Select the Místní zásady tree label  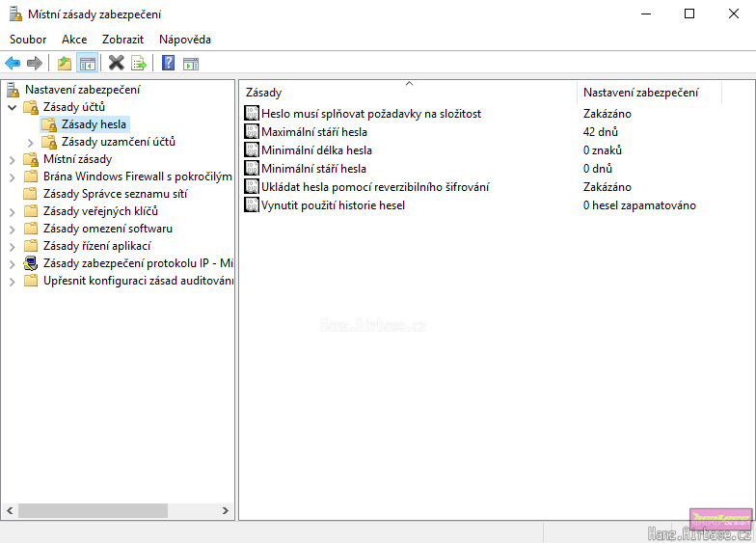click(x=77, y=159)
